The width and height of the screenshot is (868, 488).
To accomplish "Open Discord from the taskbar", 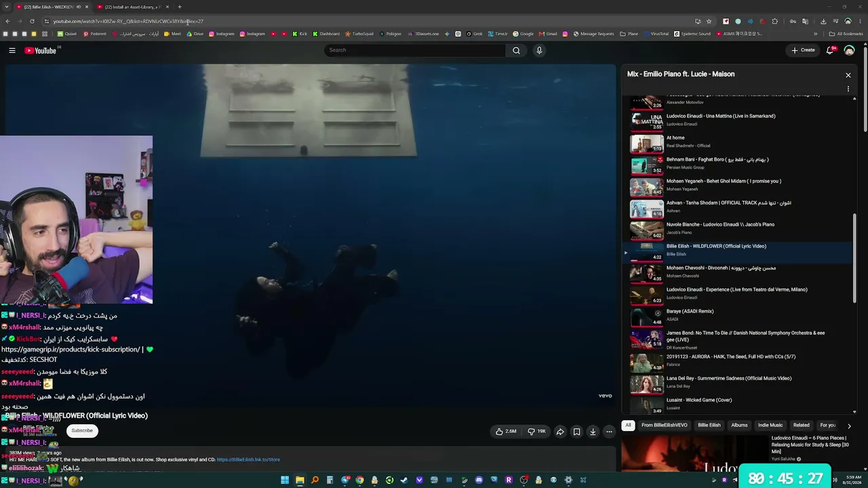I will [x=479, y=480].
